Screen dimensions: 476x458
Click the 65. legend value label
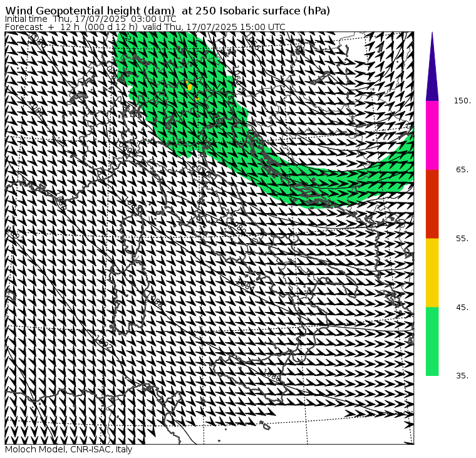[x=462, y=170]
